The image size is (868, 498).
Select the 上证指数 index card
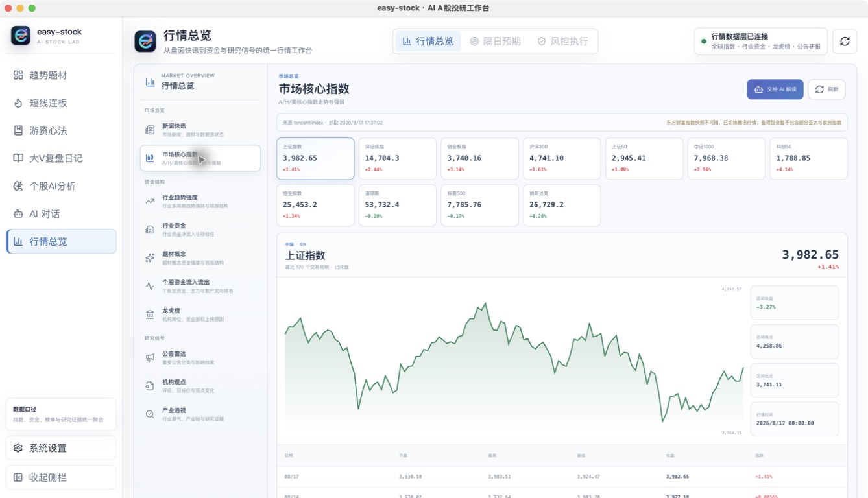tap(315, 158)
